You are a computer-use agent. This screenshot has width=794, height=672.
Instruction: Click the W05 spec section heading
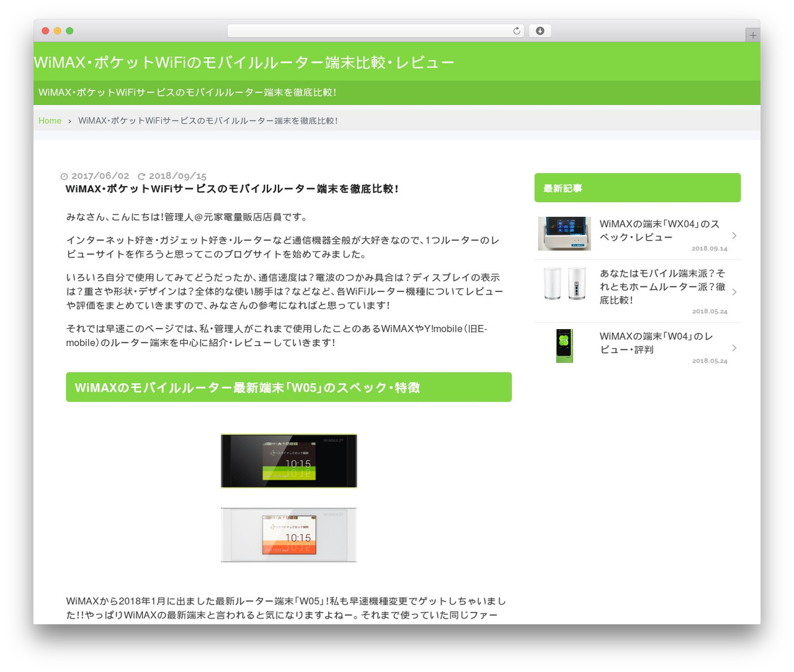[x=289, y=387]
